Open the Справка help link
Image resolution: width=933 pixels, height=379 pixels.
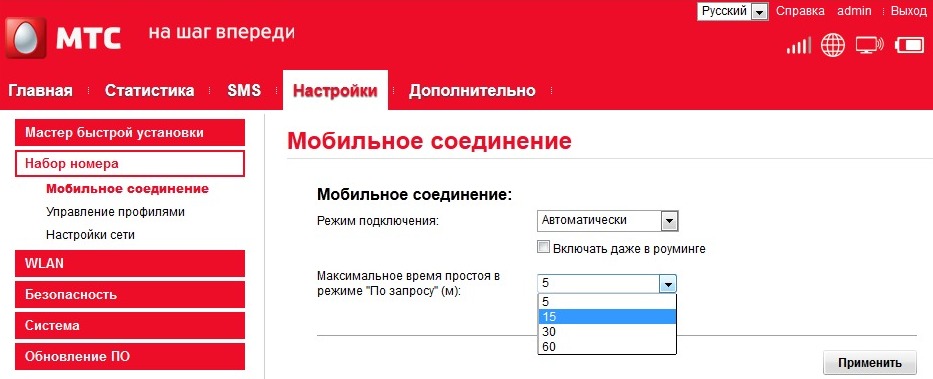pyautogui.click(x=800, y=11)
